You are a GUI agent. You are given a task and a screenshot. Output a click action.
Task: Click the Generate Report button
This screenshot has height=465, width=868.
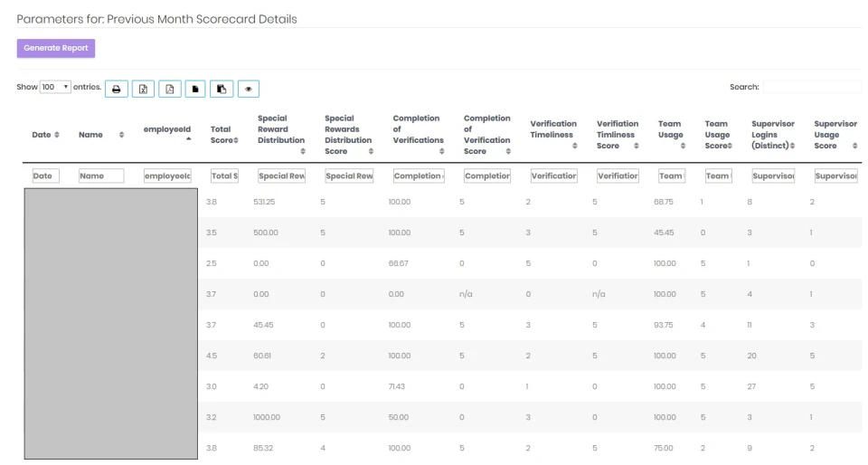56,48
